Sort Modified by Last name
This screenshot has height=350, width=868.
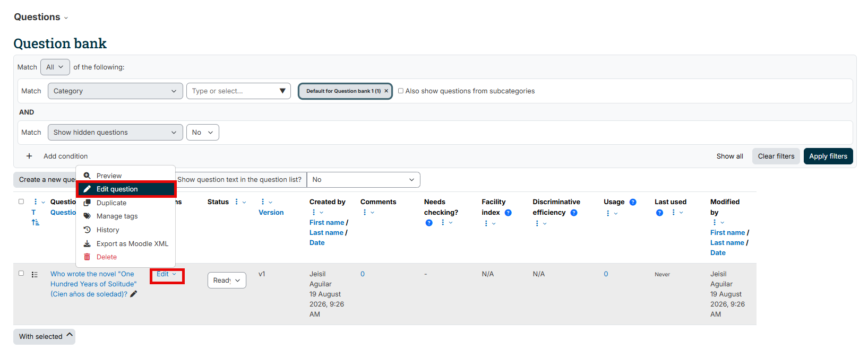pyautogui.click(x=727, y=243)
